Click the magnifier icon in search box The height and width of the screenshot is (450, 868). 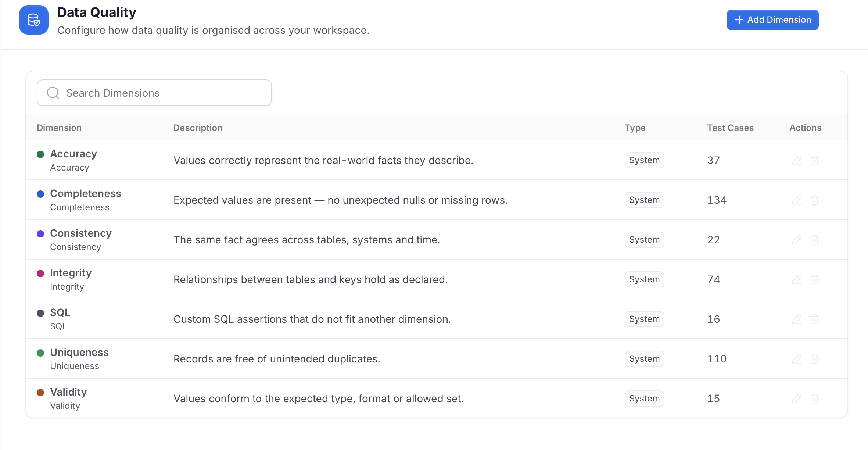pyautogui.click(x=53, y=93)
